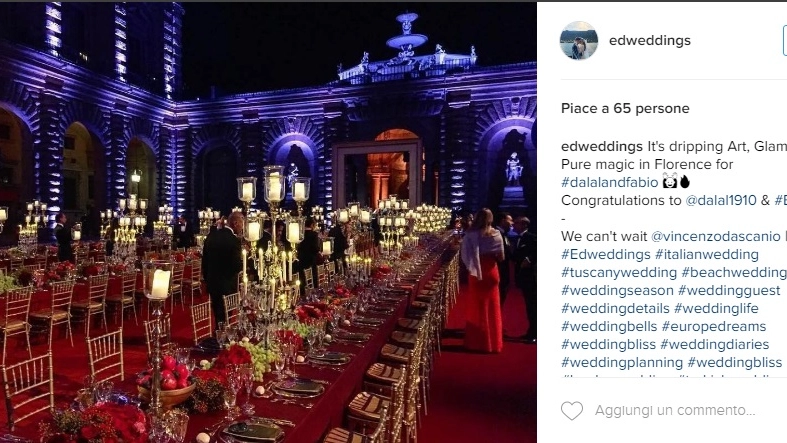Open the #weddingbells hashtag
The height and width of the screenshot is (443, 787).
(609, 327)
